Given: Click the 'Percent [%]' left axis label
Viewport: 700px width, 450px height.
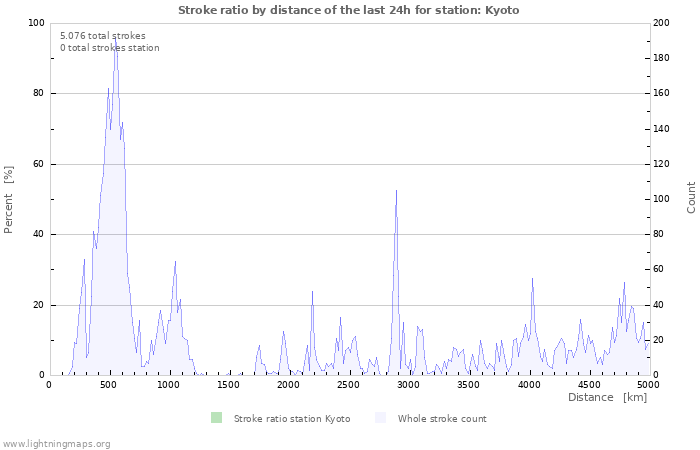Looking at the screenshot, I should [9, 199].
